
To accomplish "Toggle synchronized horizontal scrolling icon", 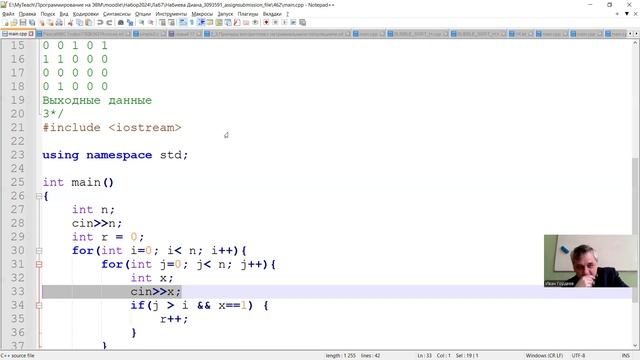I will click(171, 22).
